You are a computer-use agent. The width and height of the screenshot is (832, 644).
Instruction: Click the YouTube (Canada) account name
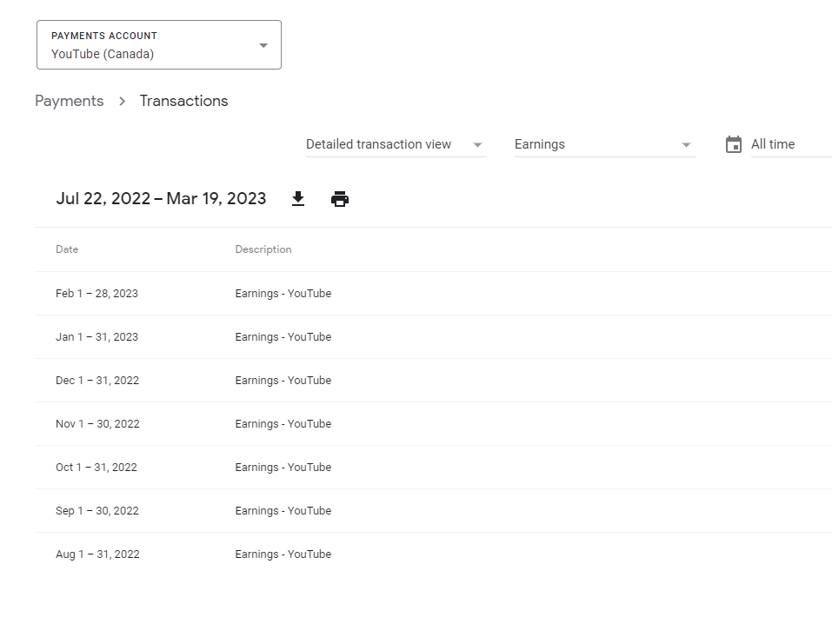103,54
